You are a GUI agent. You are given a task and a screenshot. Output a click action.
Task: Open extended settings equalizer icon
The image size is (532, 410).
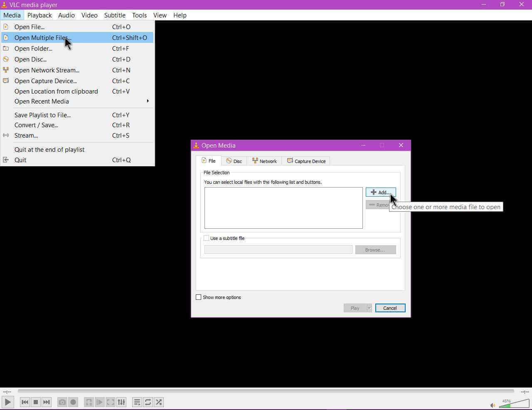click(121, 402)
